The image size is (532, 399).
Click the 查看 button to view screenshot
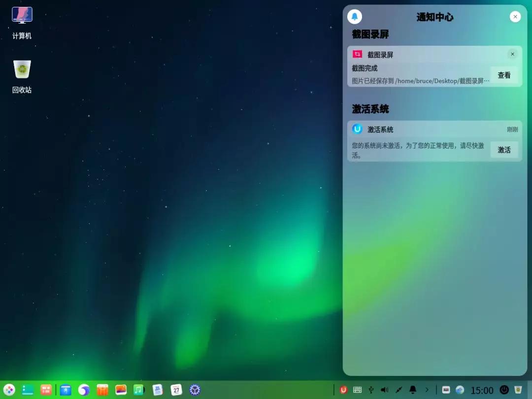(x=504, y=75)
